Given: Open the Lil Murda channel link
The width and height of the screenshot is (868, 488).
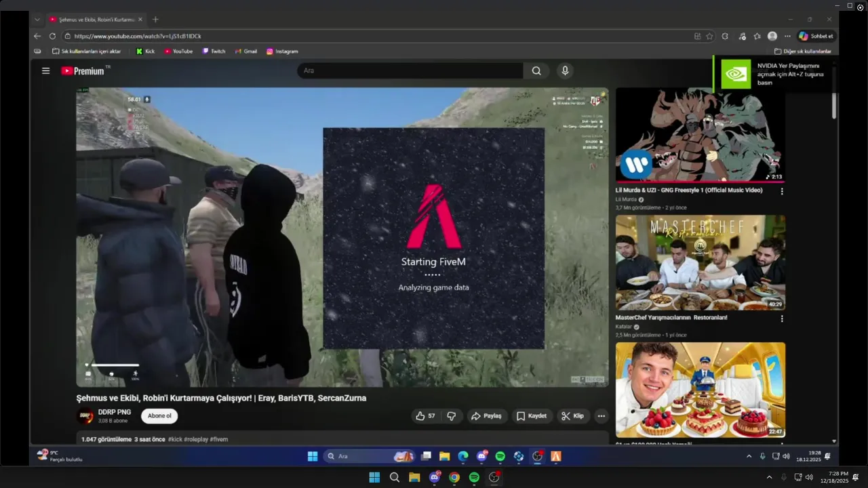Looking at the screenshot, I should [626, 200].
